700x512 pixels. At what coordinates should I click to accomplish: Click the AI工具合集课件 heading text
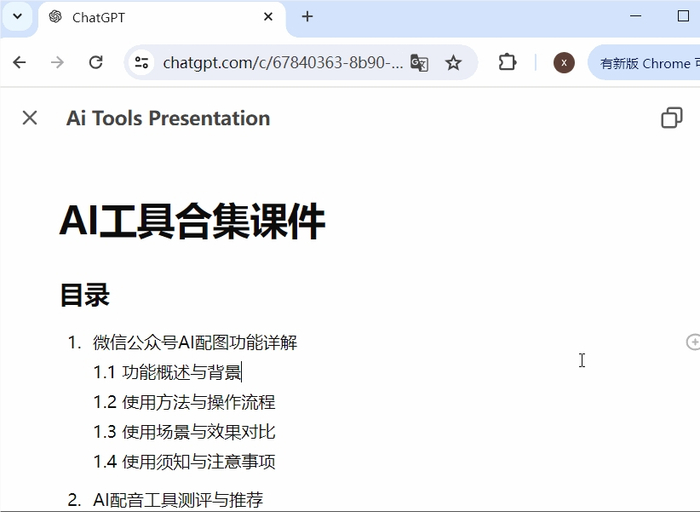(x=192, y=221)
